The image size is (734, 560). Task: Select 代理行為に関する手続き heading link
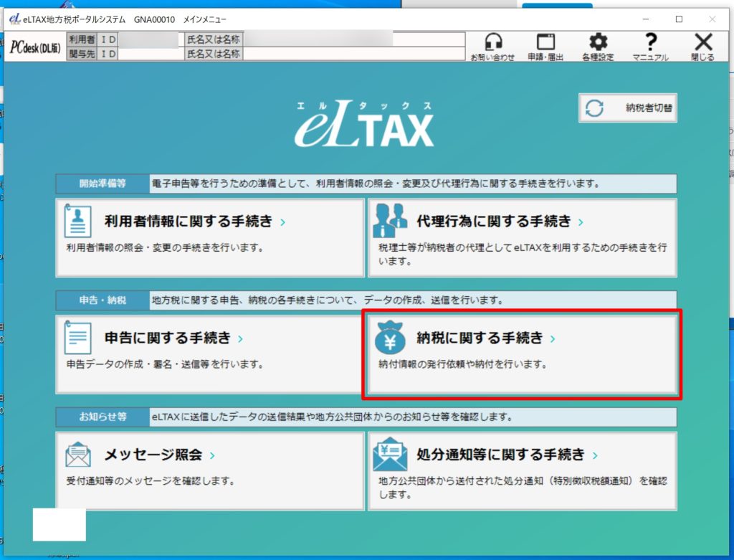493,221
